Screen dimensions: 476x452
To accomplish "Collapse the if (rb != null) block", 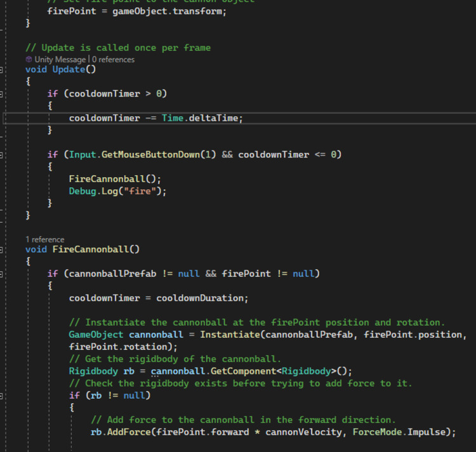I will pos(1,396).
